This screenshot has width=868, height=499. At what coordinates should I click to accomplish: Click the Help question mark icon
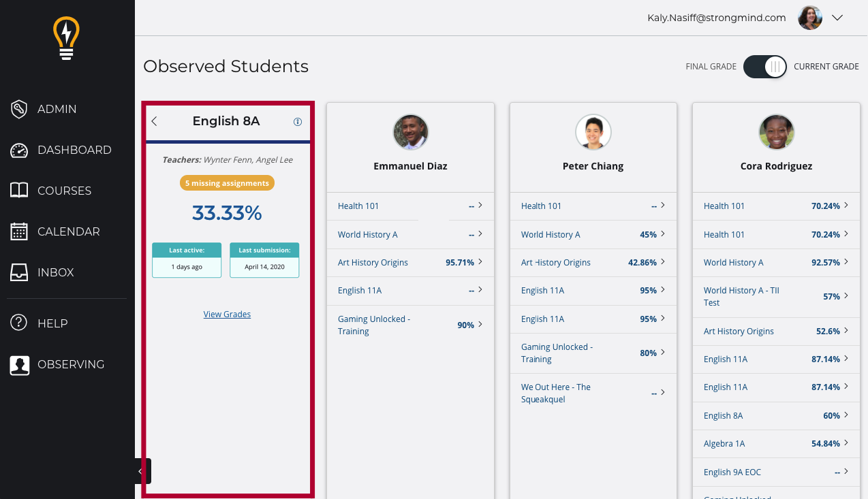19,323
